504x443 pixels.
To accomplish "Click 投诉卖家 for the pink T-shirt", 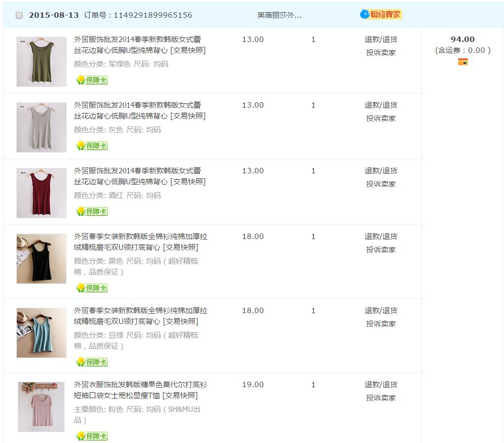I will 381,398.
